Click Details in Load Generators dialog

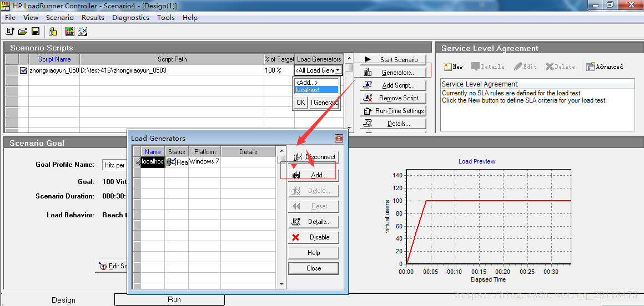pos(314,222)
